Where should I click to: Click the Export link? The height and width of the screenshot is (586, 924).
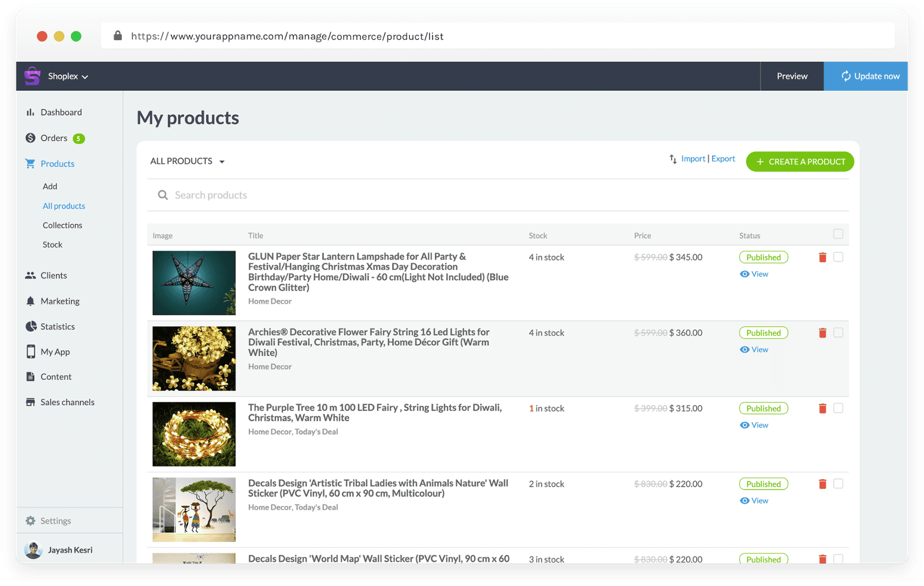[x=723, y=158]
